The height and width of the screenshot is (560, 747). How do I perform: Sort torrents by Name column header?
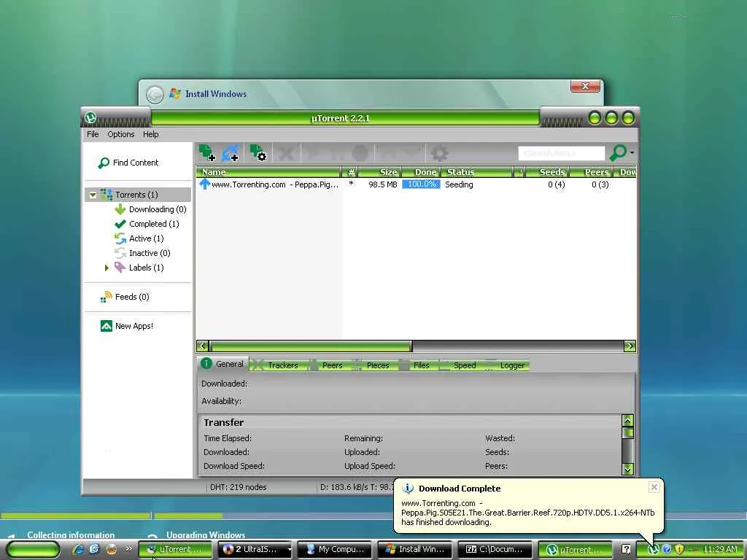[x=268, y=172]
